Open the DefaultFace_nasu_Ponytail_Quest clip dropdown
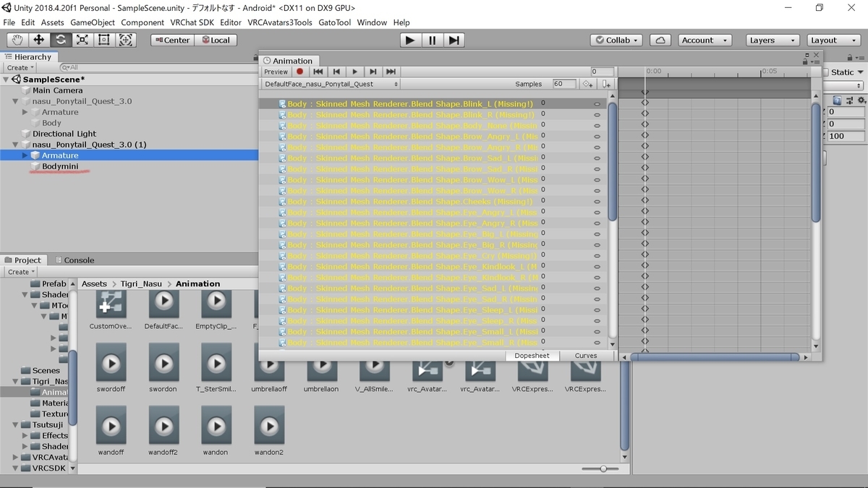Image resolution: width=868 pixels, height=488 pixels. 331,85
